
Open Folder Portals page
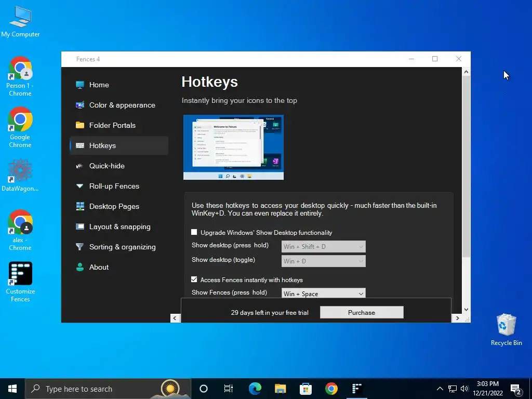pyautogui.click(x=119, y=125)
